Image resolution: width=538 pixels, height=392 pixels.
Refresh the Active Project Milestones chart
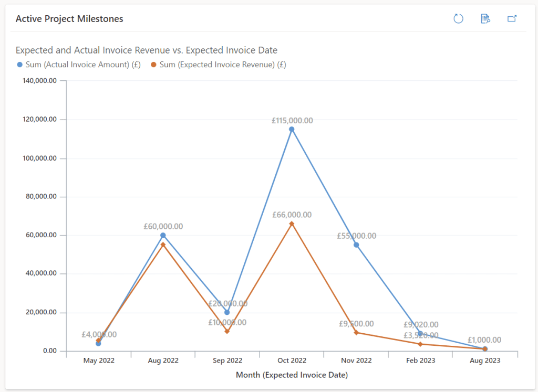(458, 18)
